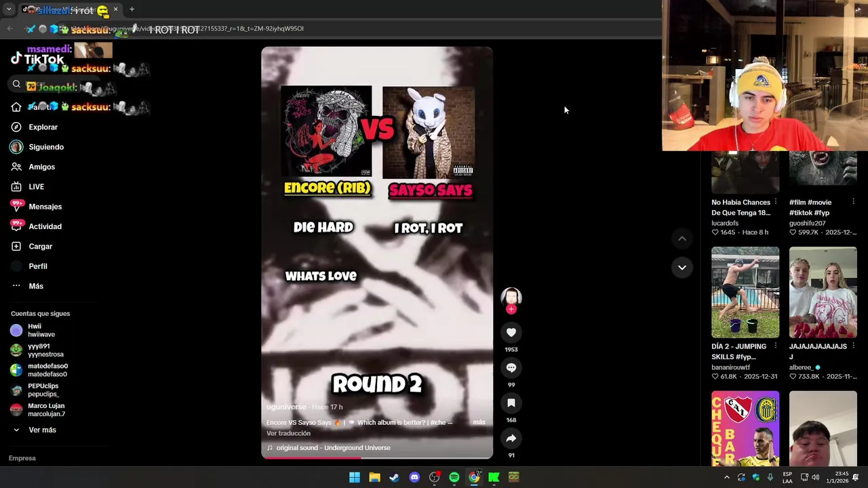868x488 pixels.
Task: Go to previous video with up chevron
Action: (x=682, y=239)
